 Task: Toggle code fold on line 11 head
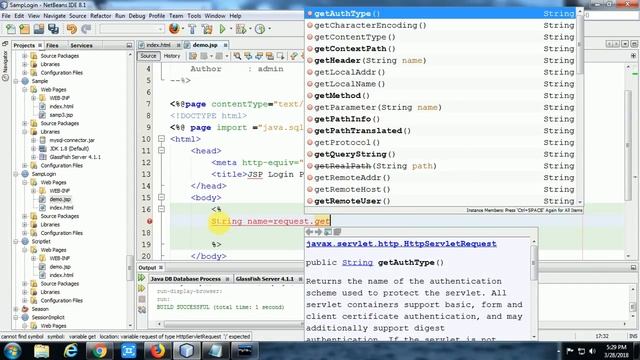pos(161,151)
